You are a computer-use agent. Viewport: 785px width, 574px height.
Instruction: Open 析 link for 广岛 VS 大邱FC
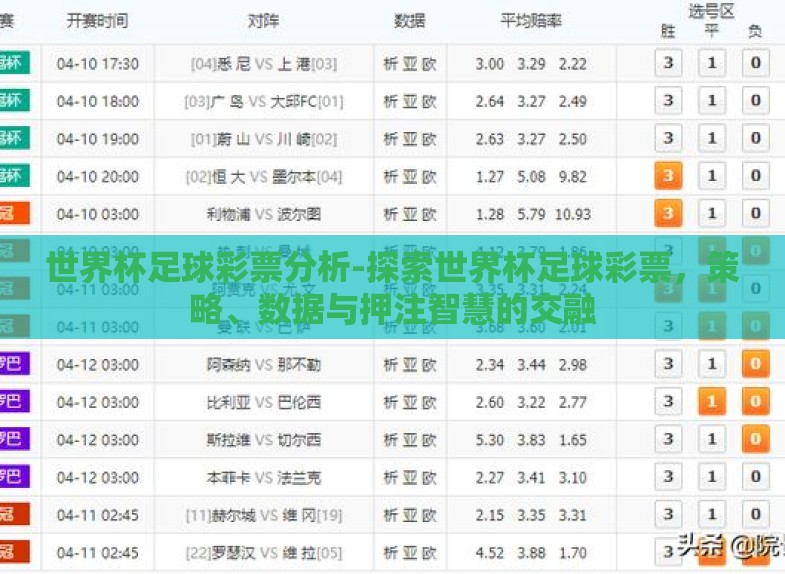coord(390,102)
